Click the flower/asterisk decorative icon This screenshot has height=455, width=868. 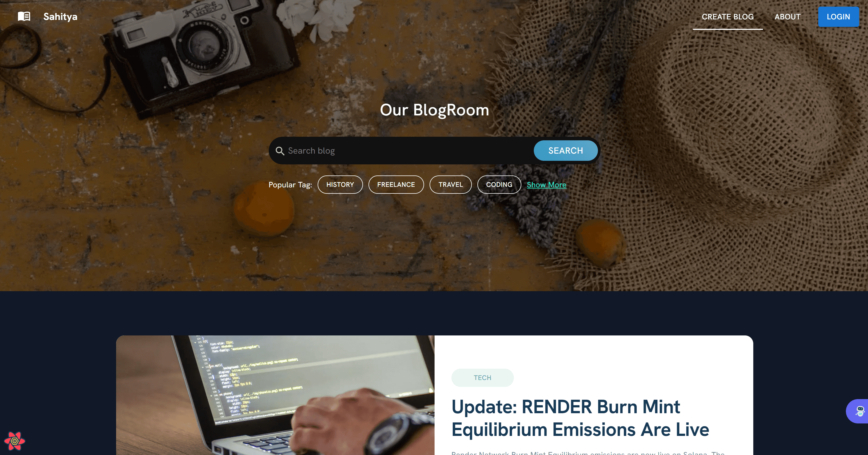[15, 442]
